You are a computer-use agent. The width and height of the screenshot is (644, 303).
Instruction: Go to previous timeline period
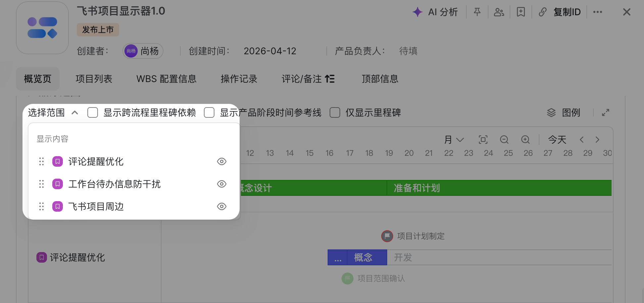[x=582, y=140]
